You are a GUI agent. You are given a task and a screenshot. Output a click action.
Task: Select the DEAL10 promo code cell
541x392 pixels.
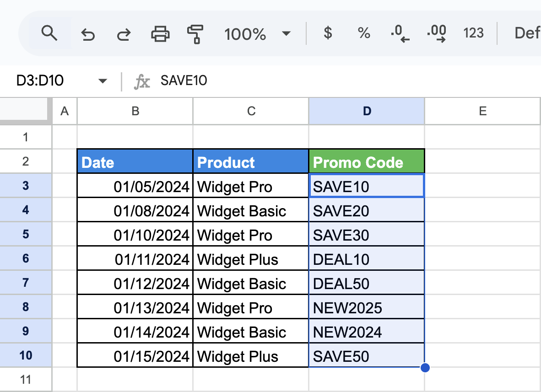(x=367, y=258)
